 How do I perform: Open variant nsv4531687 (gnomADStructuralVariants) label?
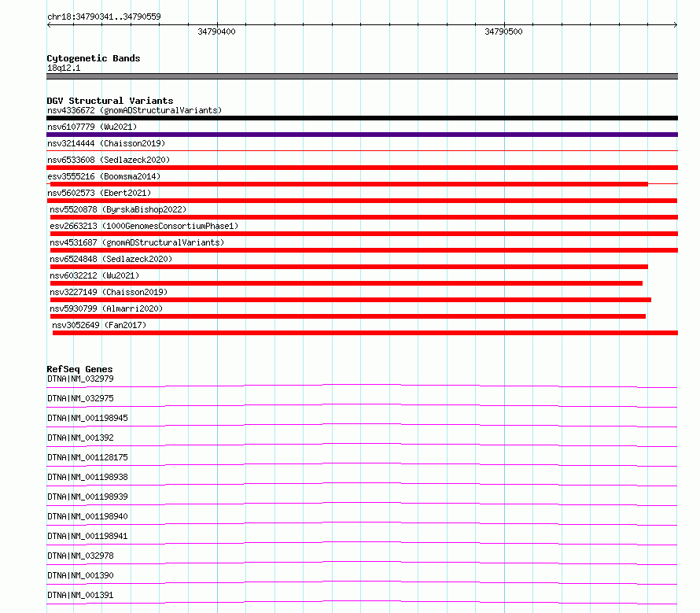point(137,242)
